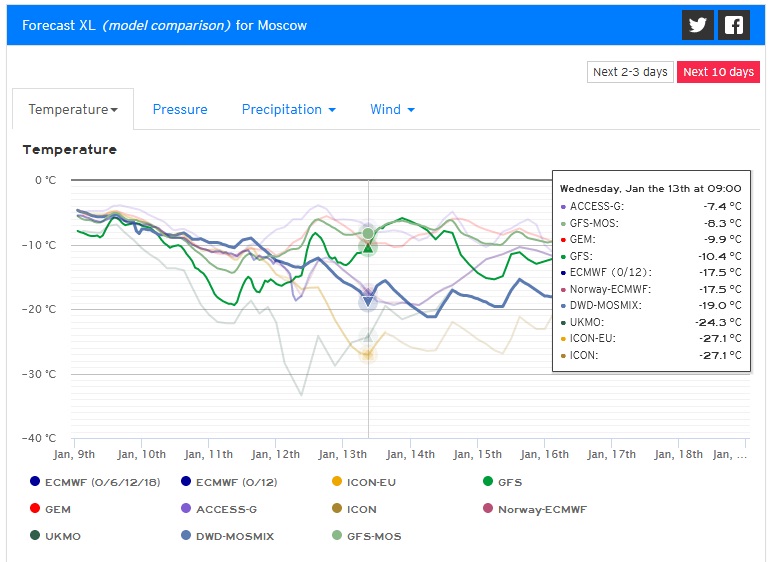Click the Temperature chart heading
Viewport: 772px width, 562px height.
tap(69, 150)
